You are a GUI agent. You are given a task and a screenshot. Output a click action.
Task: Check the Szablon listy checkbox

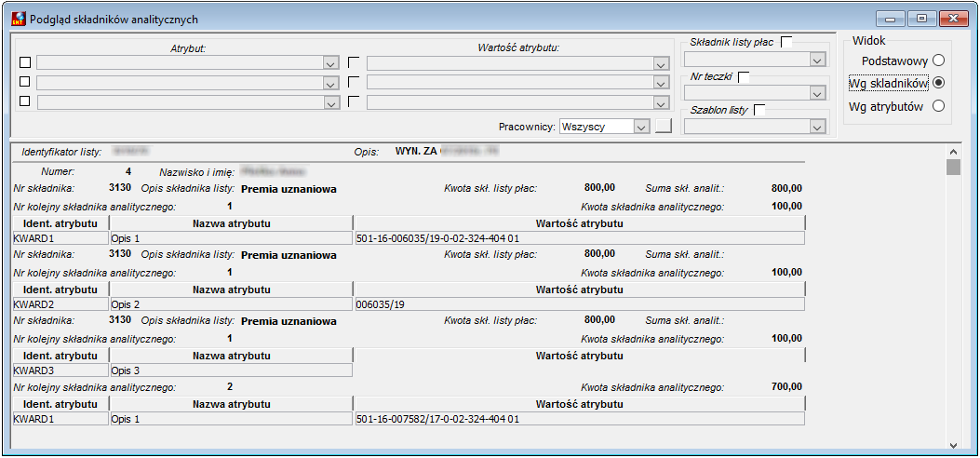pos(760,110)
